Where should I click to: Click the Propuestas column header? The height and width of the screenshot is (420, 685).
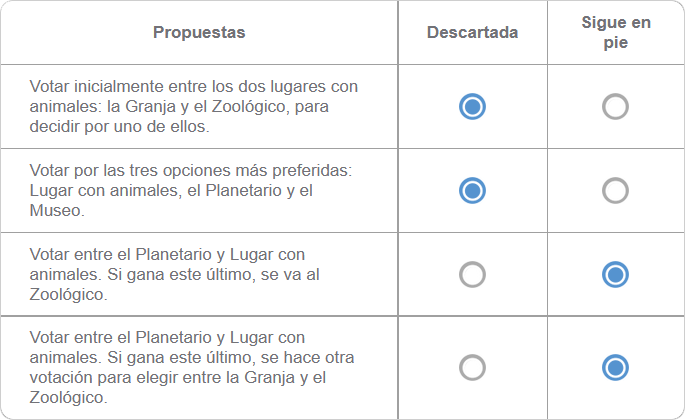pyautogui.click(x=199, y=32)
